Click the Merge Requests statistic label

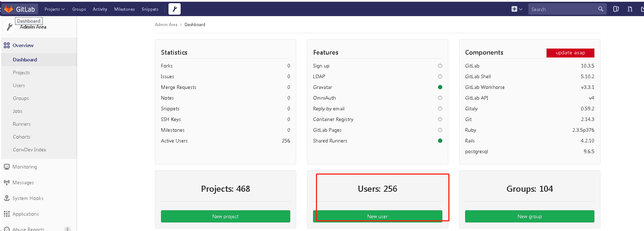pyautogui.click(x=178, y=87)
